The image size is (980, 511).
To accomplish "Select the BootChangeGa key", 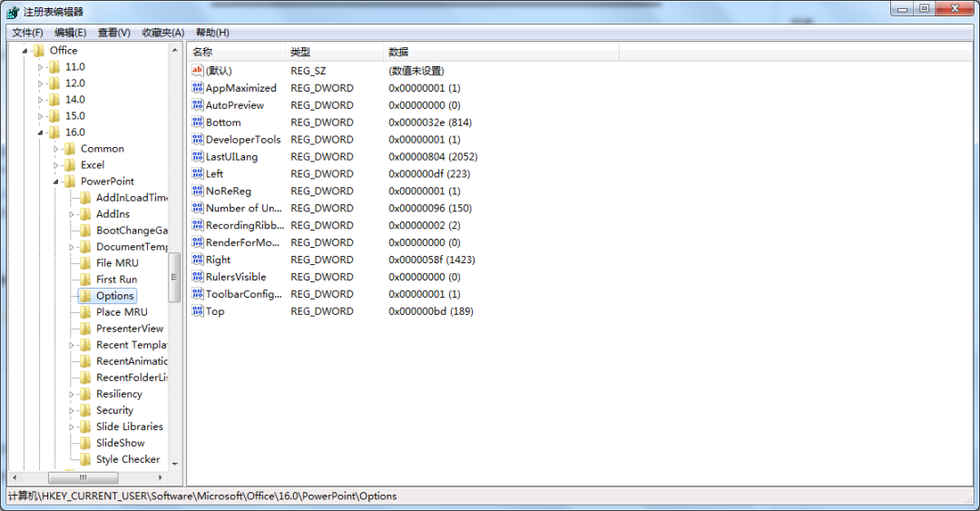I will click(x=132, y=231).
